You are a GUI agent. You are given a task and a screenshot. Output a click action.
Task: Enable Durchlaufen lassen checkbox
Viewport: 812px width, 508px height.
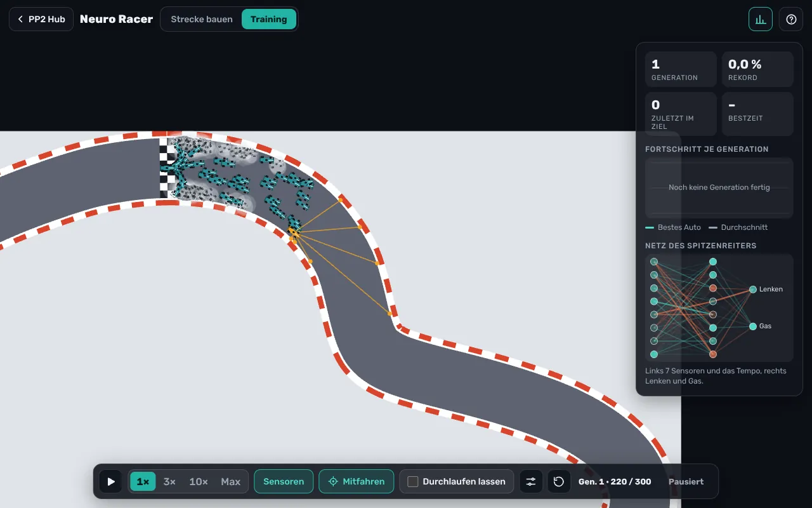click(x=412, y=481)
